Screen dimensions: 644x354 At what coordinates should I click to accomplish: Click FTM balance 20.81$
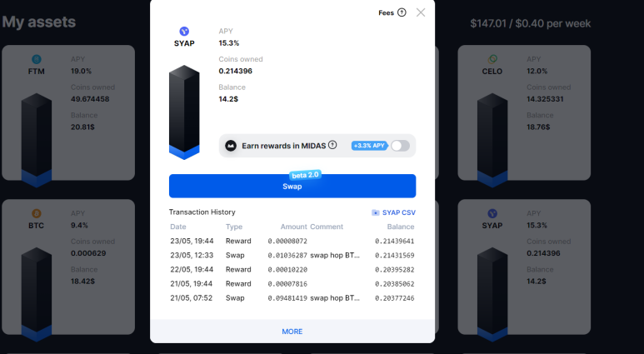pos(82,127)
